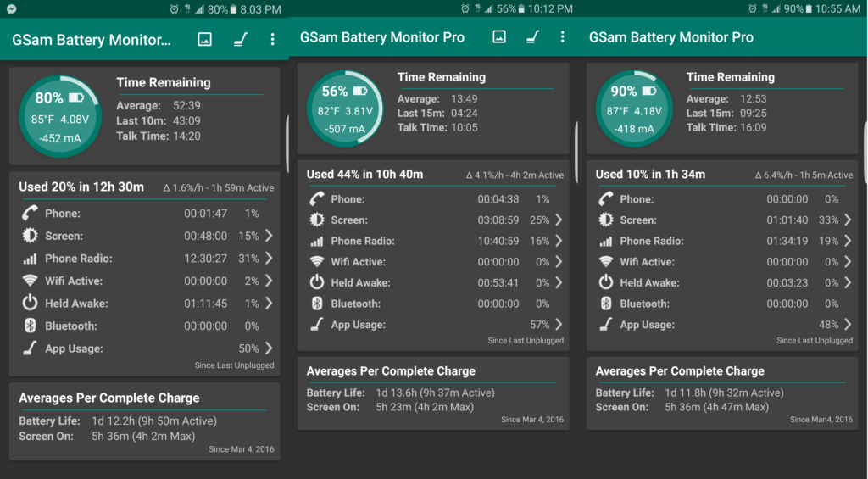This screenshot has height=479, width=868.
Task: Tap the alarm icon in the 10:55 AM status bar
Action: click(753, 8)
